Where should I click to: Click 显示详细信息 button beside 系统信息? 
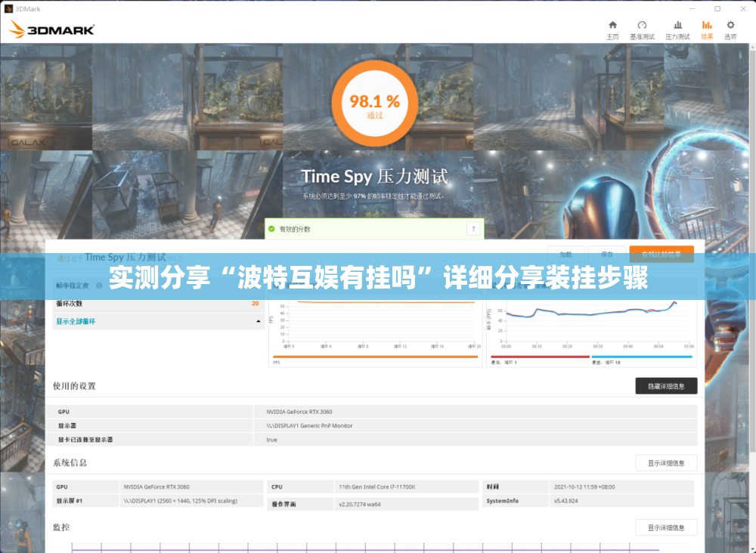tap(666, 463)
